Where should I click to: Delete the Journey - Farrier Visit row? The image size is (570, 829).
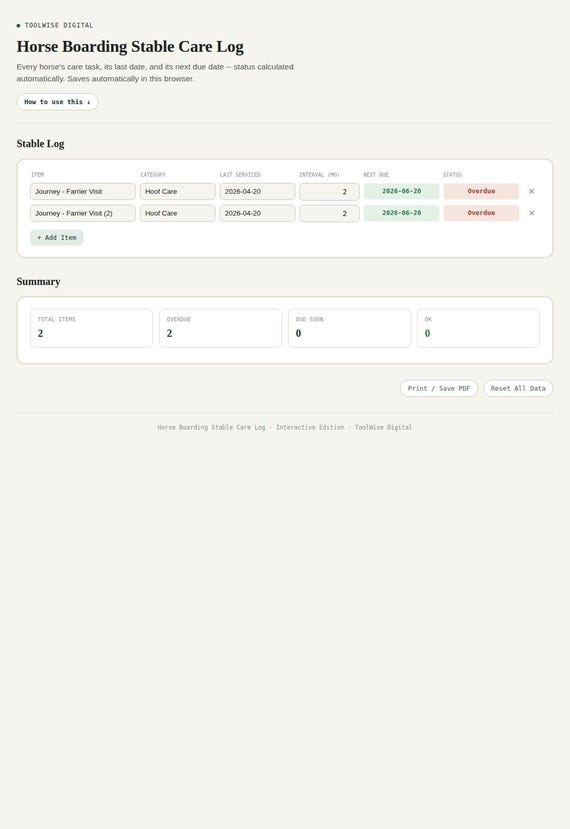pos(531,191)
